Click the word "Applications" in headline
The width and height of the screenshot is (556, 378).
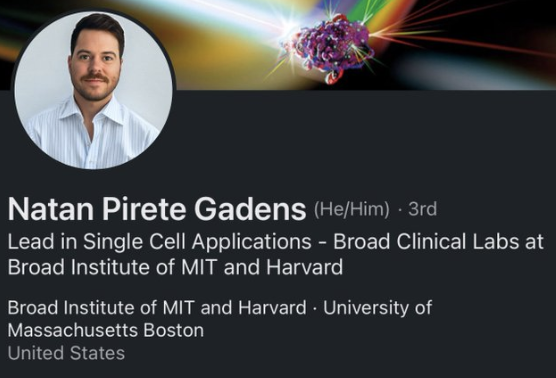251,243
